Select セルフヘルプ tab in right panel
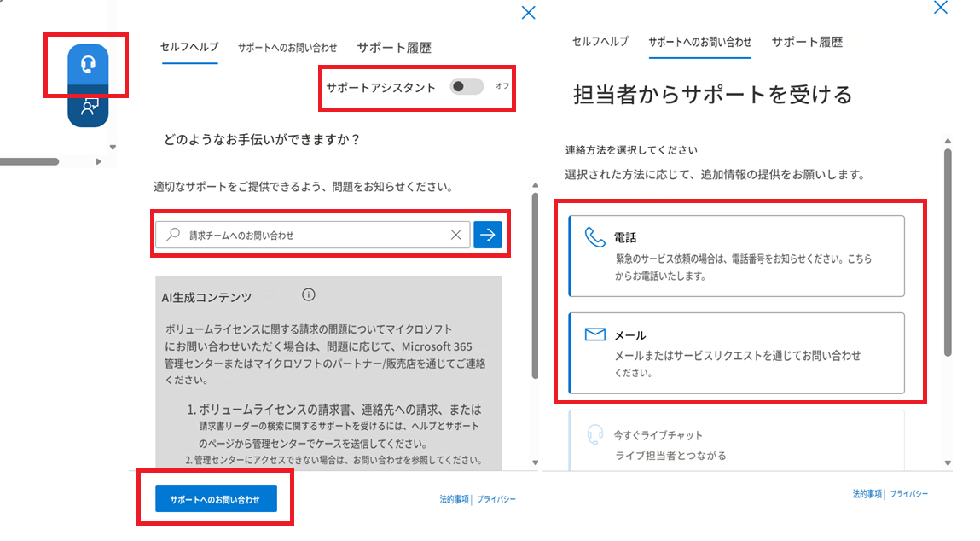 [600, 41]
